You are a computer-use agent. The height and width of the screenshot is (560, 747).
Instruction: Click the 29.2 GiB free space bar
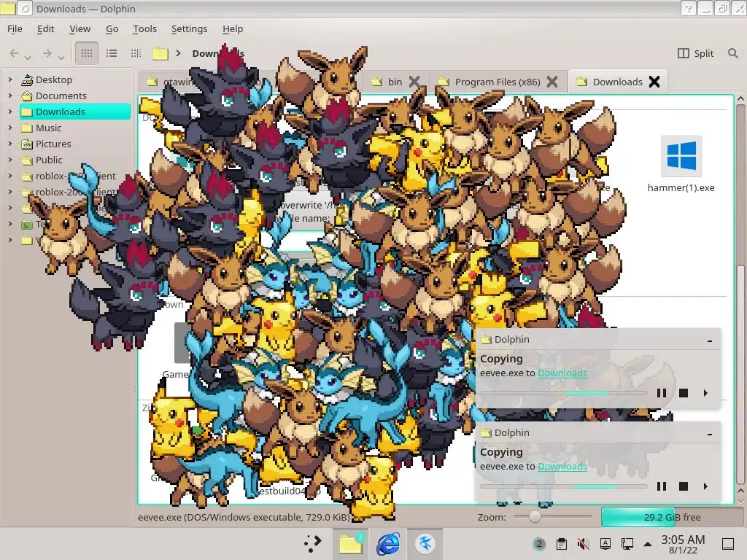(x=672, y=517)
